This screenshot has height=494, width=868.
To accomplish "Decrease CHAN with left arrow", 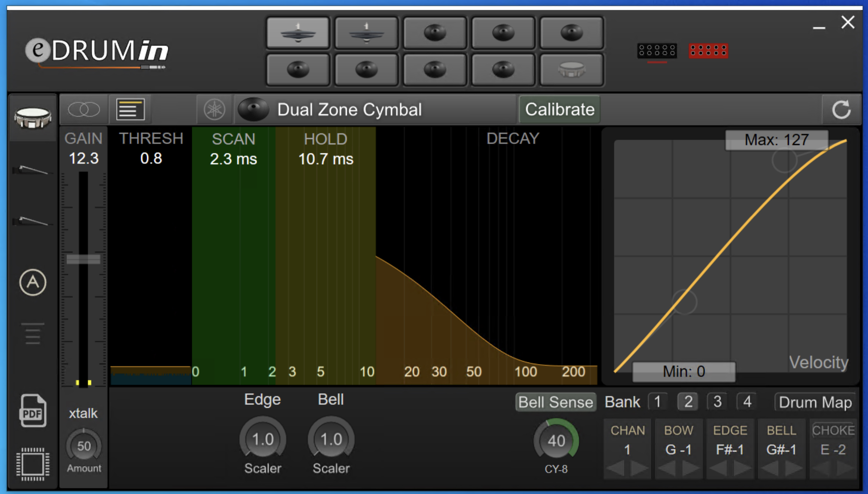I will pos(616,468).
